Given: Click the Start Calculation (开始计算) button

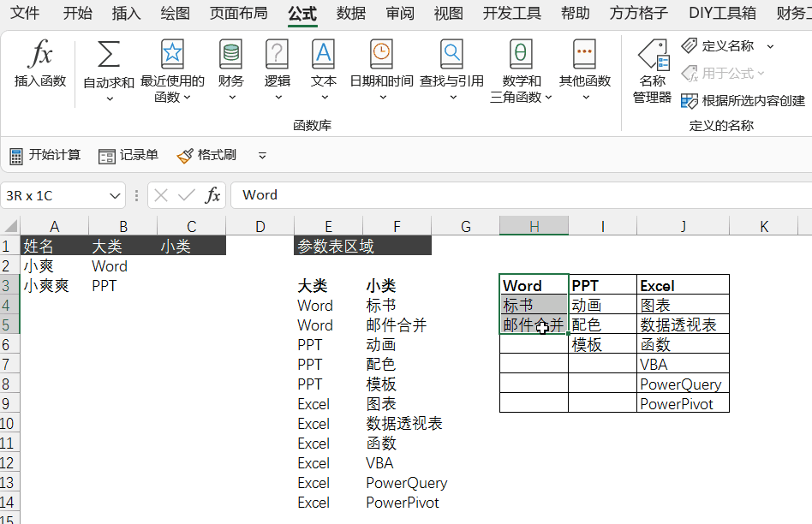Looking at the screenshot, I should 45,155.
